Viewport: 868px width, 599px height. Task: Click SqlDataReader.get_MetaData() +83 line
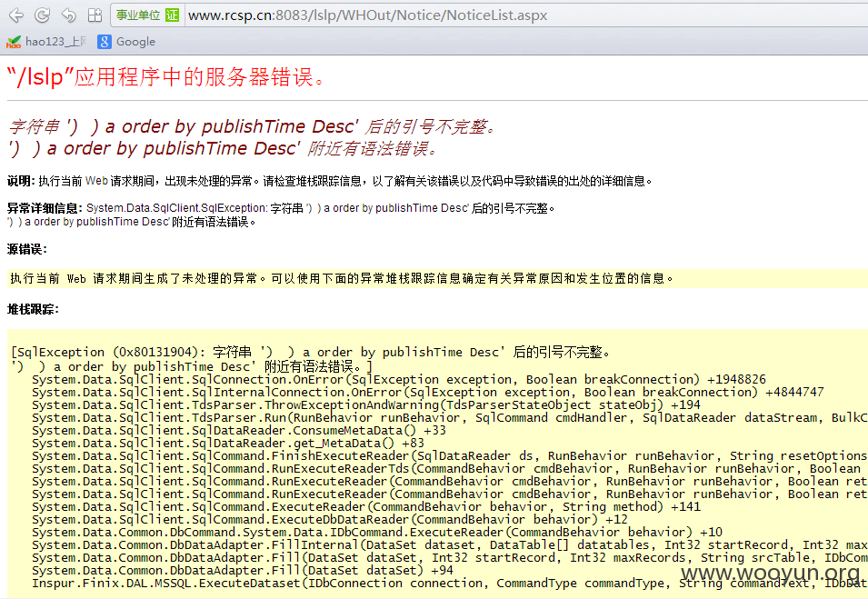(228, 444)
